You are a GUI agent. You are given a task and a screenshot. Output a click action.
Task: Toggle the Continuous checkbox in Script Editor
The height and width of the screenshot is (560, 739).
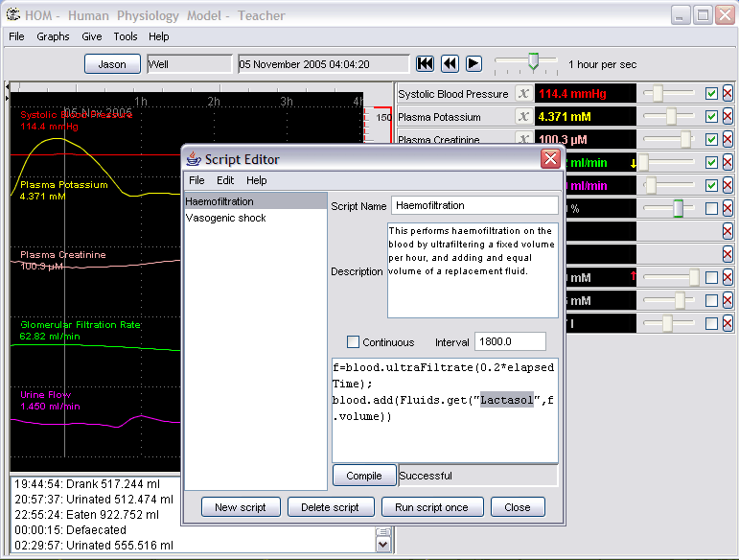tap(353, 342)
